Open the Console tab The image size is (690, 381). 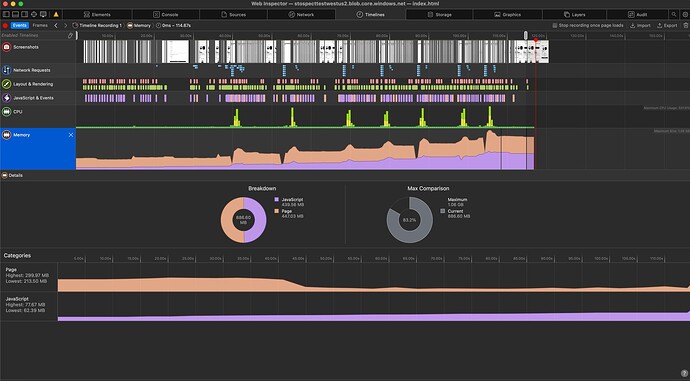pos(165,15)
